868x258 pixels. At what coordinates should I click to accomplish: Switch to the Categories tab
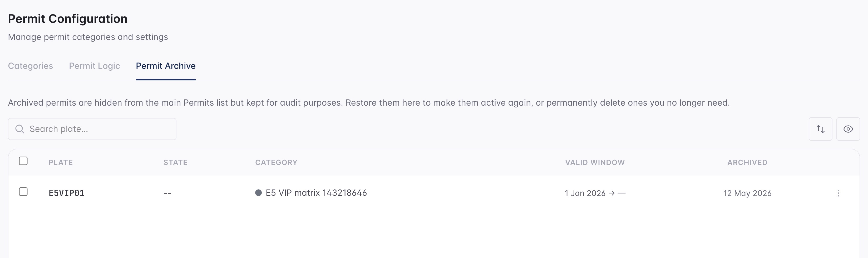(x=30, y=66)
